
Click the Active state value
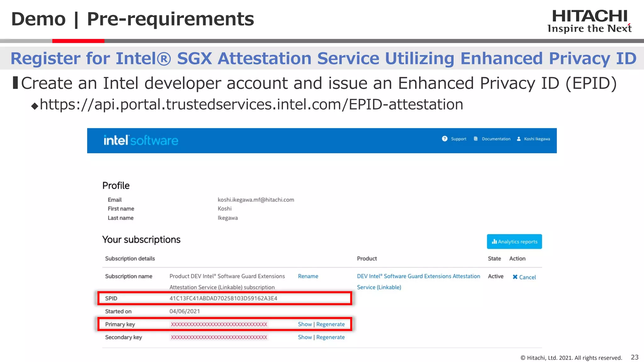coord(496,276)
